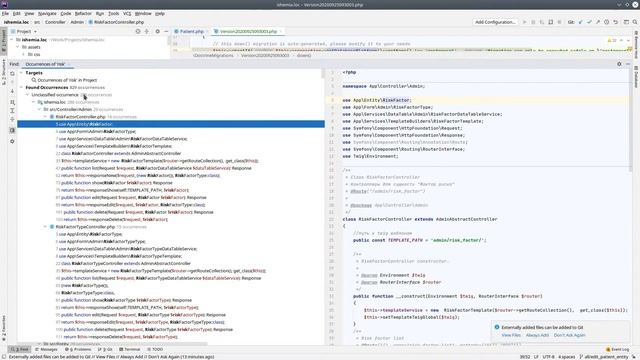Collapse the ishemia.loc project root
This screenshot has height=360, width=640.
tap(12, 40)
